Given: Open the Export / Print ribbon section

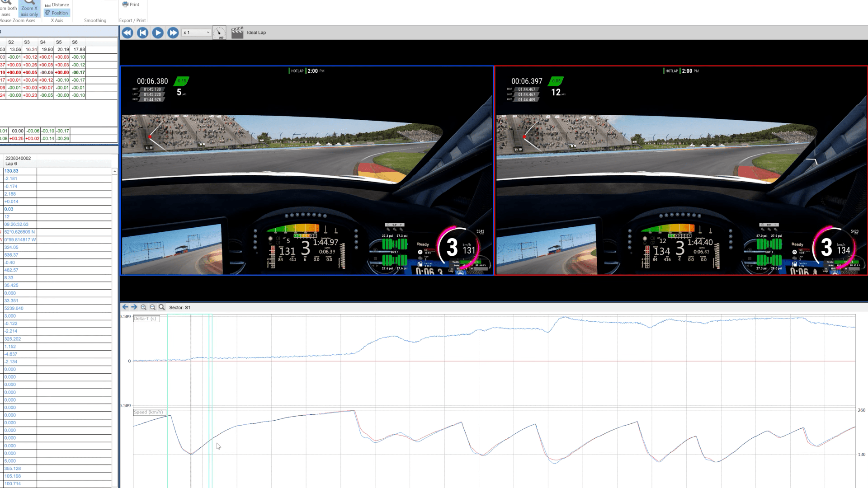Looking at the screenshot, I should click(132, 20).
